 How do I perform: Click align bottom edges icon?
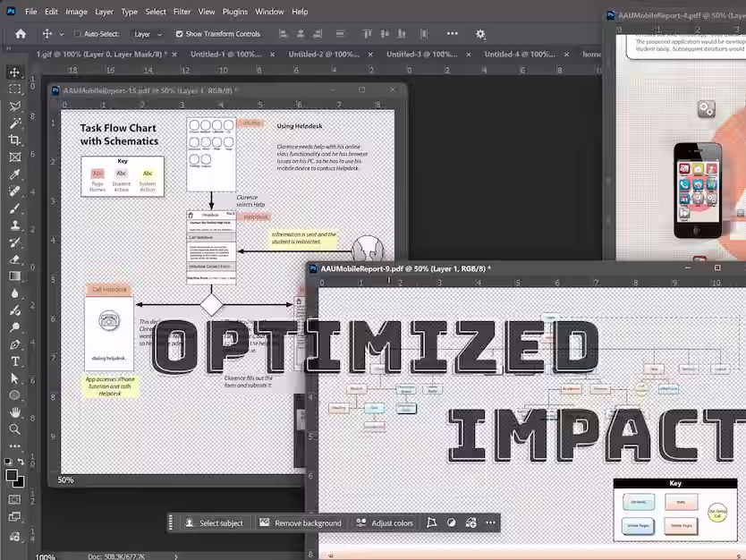402,34
